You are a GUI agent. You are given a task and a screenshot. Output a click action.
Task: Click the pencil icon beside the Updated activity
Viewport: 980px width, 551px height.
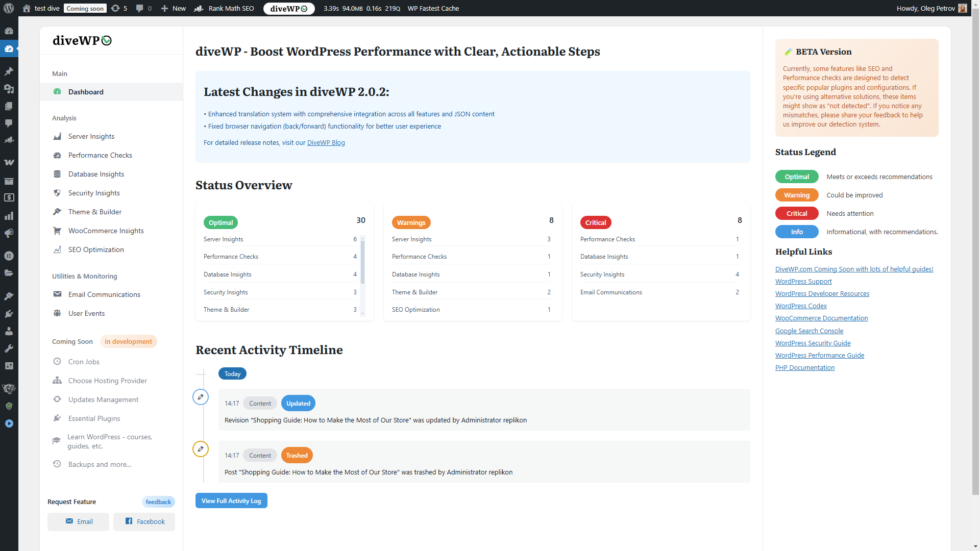(x=201, y=397)
